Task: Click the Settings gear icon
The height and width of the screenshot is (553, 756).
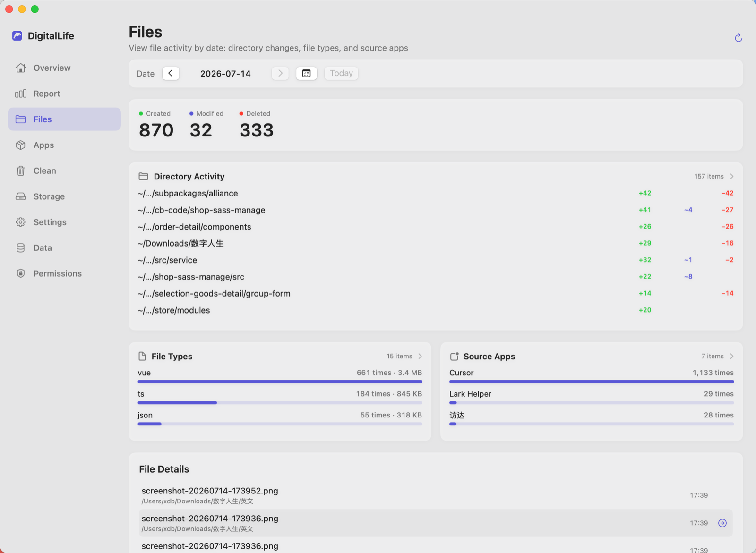Action: (x=21, y=222)
